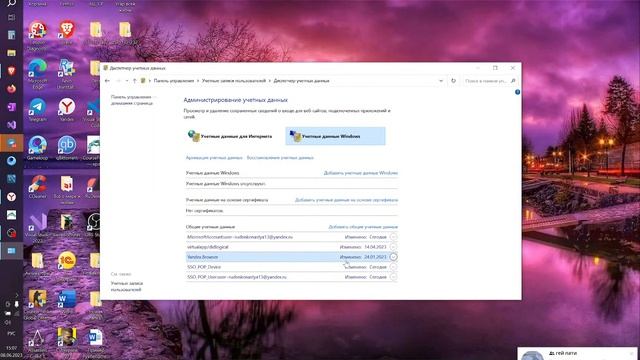The width and height of the screenshot is (640, 360).
Task: Click the taskbar Search magnifier icon
Action: point(11,3)
